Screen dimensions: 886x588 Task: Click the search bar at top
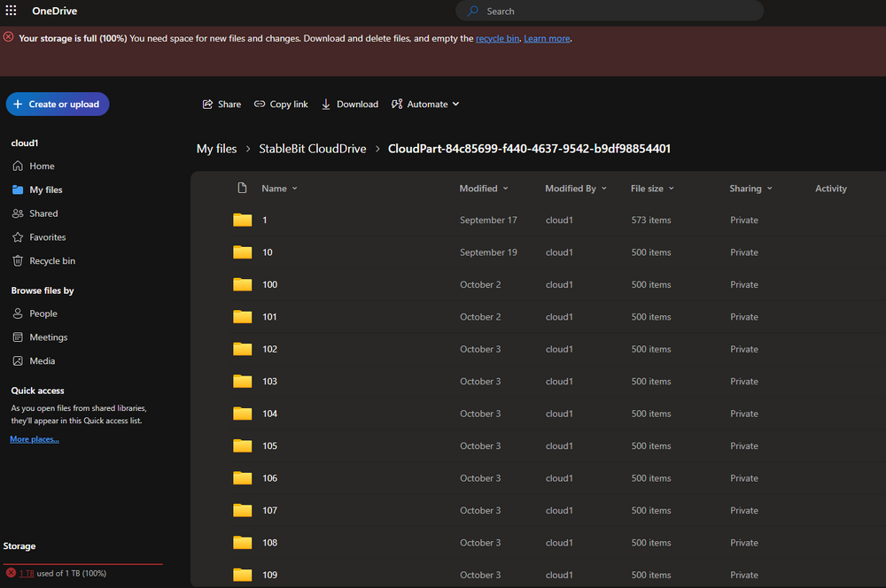click(x=609, y=11)
